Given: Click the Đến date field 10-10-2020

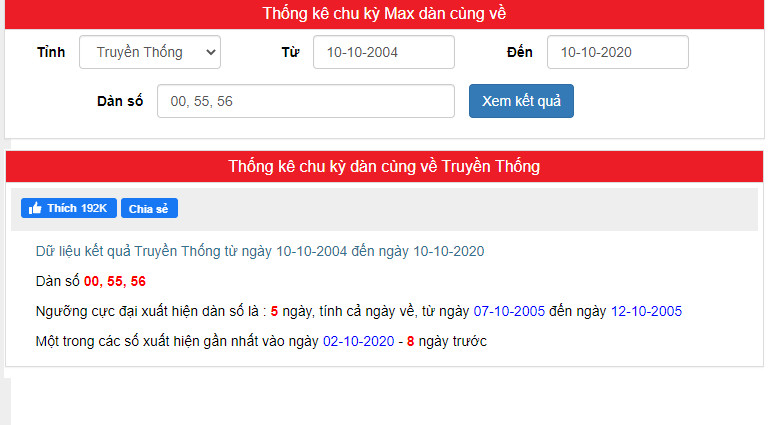Looking at the screenshot, I should tap(618, 52).
